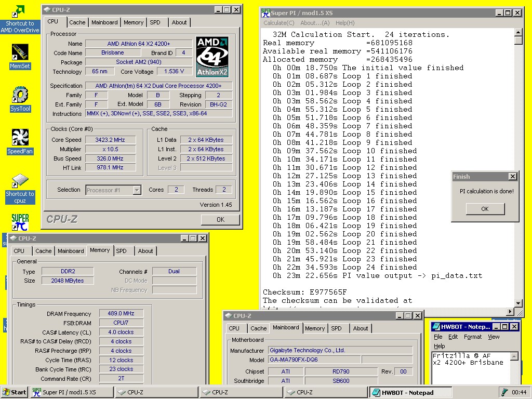Open the View menu in HWBOT Notepad

pos(494,337)
